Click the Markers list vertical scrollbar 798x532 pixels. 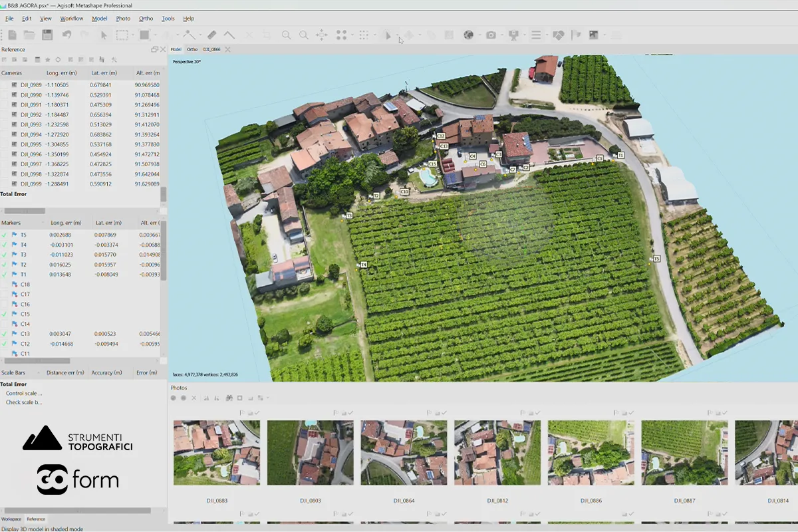click(x=164, y=251)
